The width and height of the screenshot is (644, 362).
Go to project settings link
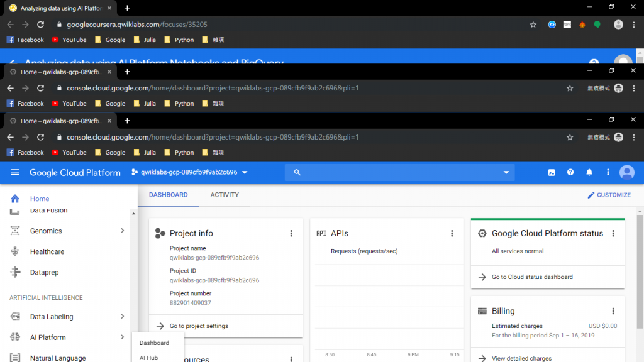pos(199,326)
